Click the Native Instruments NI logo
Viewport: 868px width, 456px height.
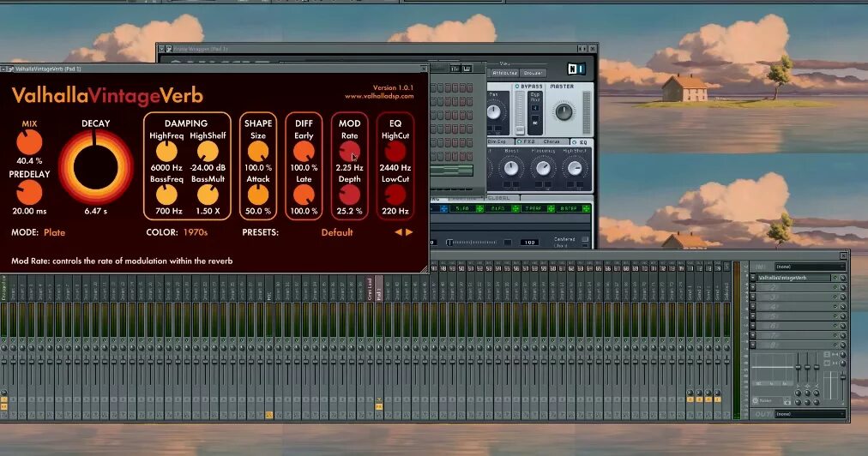[x=576, y=69]
